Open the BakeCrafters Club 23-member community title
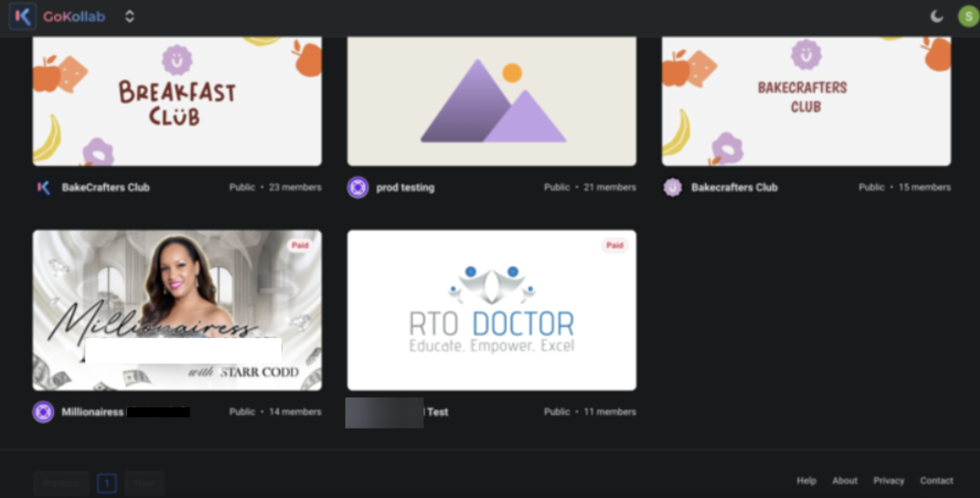980x498 pixels. tap(105, 187)
